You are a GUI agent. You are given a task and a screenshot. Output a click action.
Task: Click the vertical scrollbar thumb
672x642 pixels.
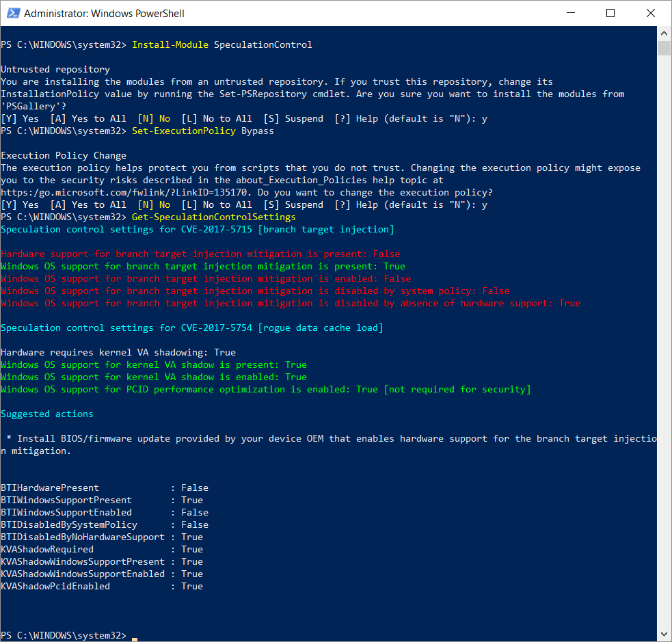click(x=664, y=47)
